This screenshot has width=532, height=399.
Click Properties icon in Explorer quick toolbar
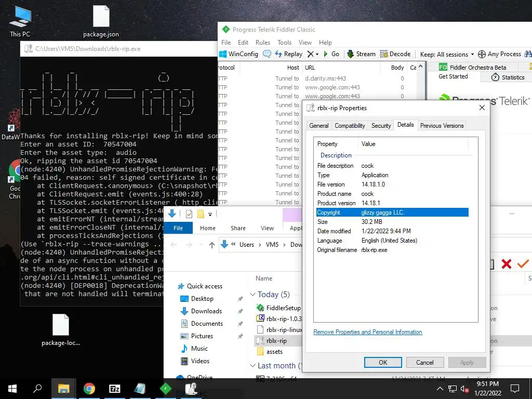pos(189,214)
